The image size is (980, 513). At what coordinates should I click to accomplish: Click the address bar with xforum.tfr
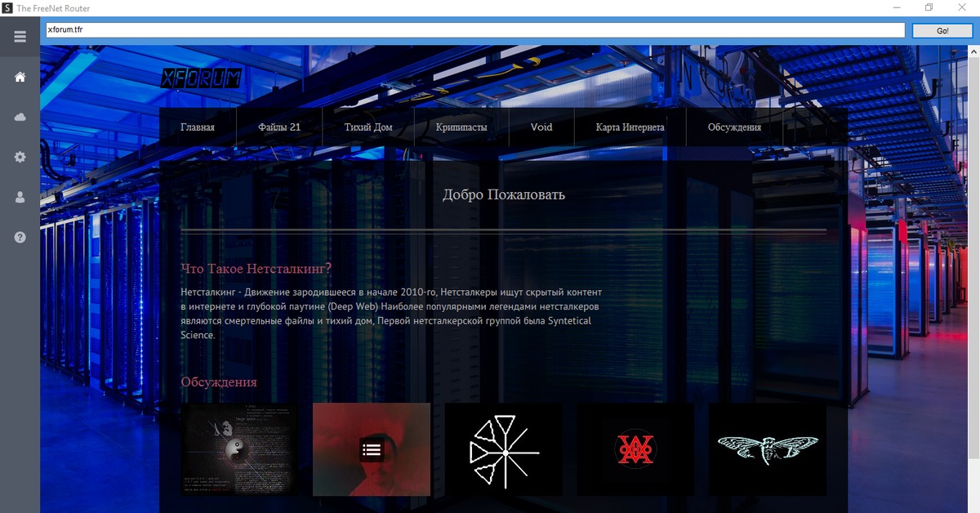point(475,30)
